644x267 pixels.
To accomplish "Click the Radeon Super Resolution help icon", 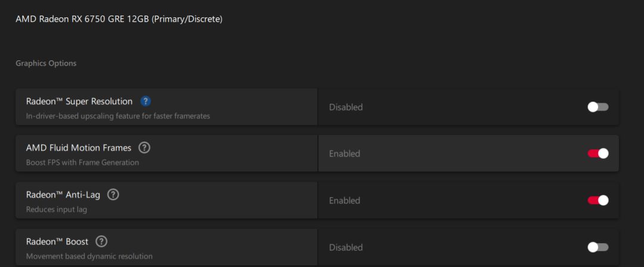I will pyautogui.click(x=145, y=101).
